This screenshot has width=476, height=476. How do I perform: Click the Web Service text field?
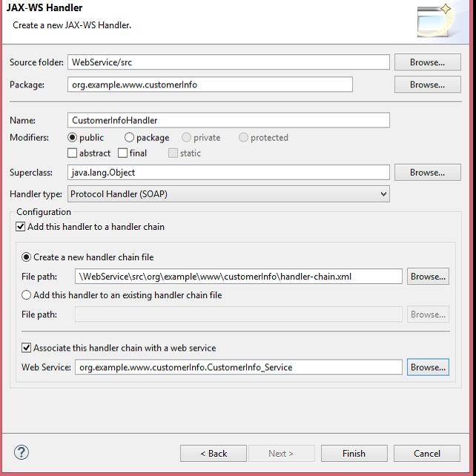[x=239, y=367]
